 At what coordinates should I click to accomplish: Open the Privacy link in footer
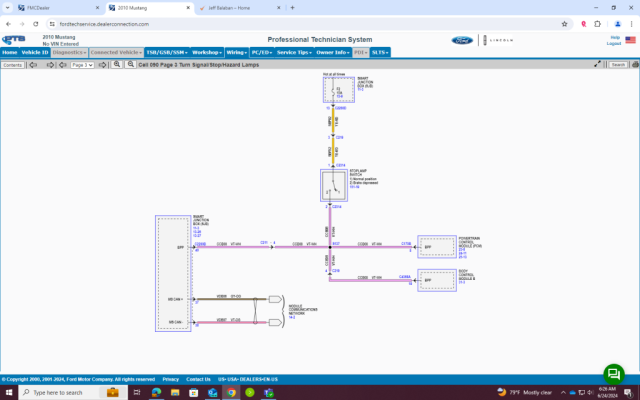[x=171, y=379]
